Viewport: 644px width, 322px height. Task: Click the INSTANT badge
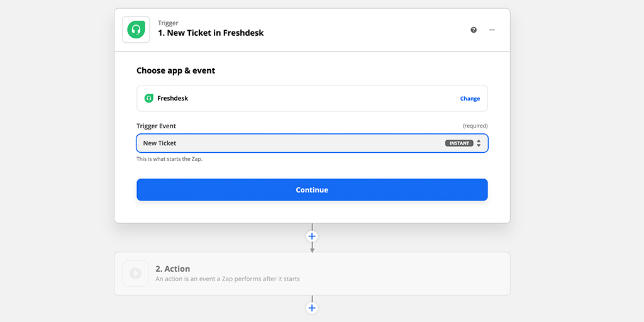coord(458,143)
